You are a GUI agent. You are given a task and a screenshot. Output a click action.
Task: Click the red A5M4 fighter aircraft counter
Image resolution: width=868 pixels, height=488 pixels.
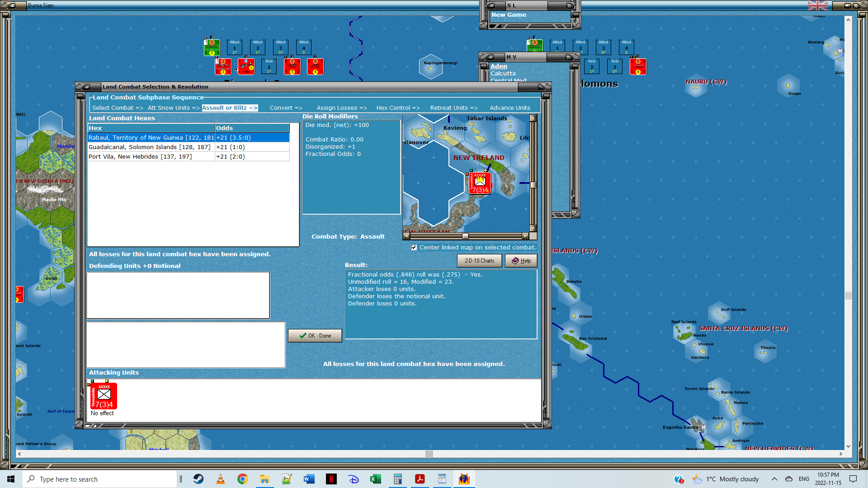pos(246,66)
